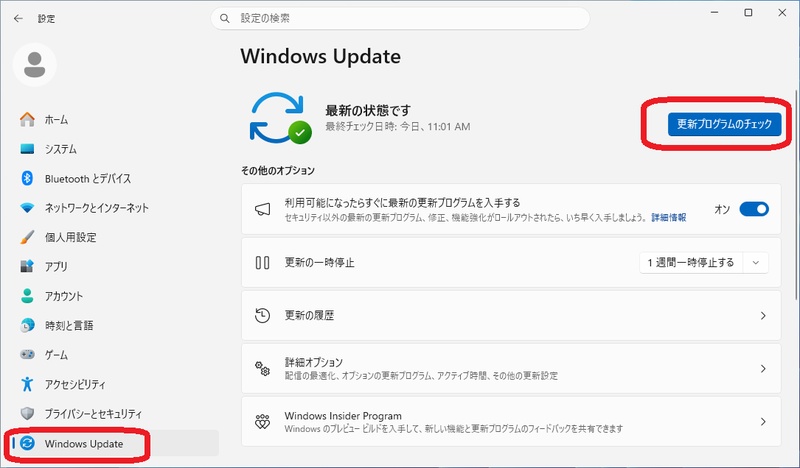Screen dimensions: 800x468
Task: Click the vertical scrollbar on right
Action: pyautogui.click(x=796, y=194)
